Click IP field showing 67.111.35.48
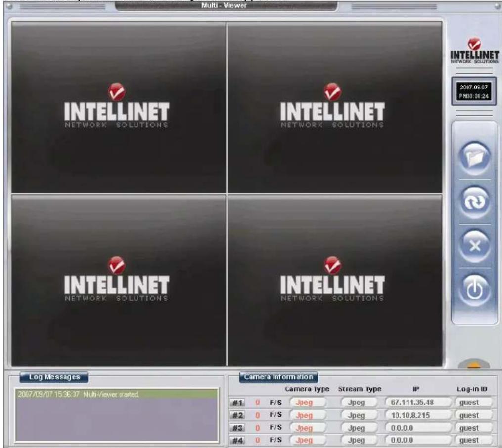The height and width of the screenshot is (448, 502). click(x=418, y=402)
